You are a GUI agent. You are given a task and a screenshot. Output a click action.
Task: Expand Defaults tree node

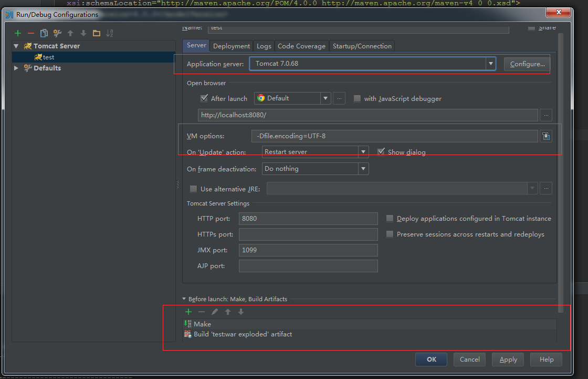(x=16, y=68)
